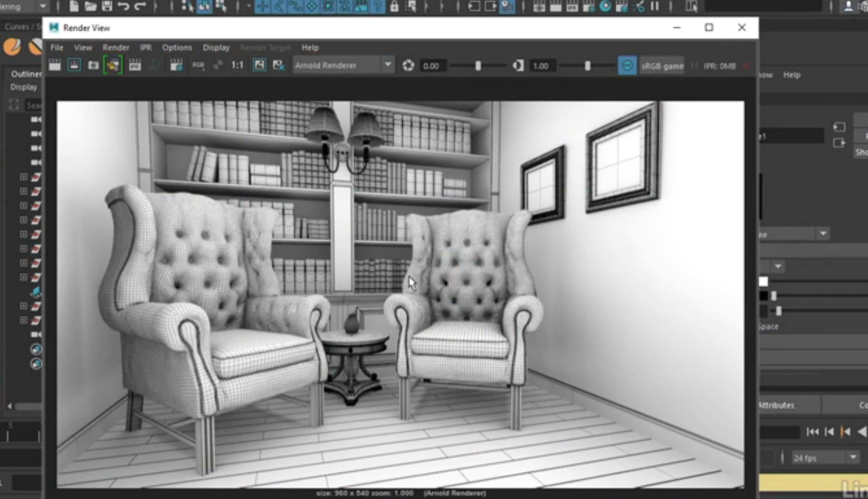Click the Remove Image icon
The image size is (868, 499).
pos(278,65)
